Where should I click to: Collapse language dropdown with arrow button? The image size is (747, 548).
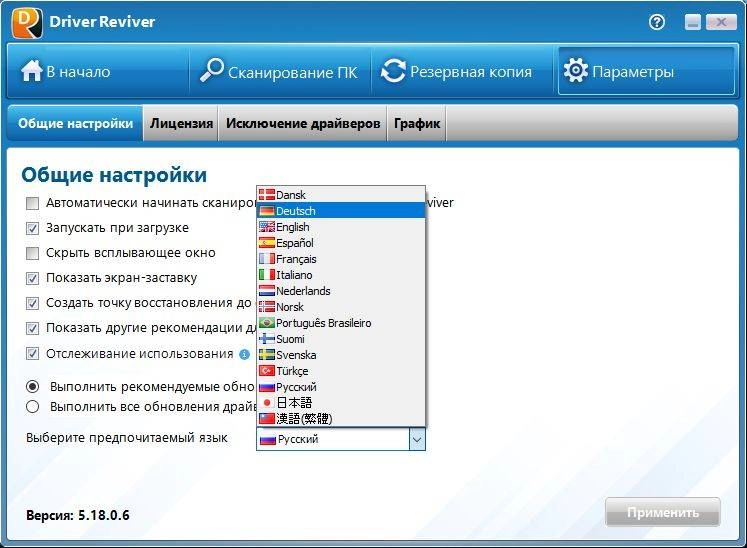pyautogui.click(x=417, y=439)
